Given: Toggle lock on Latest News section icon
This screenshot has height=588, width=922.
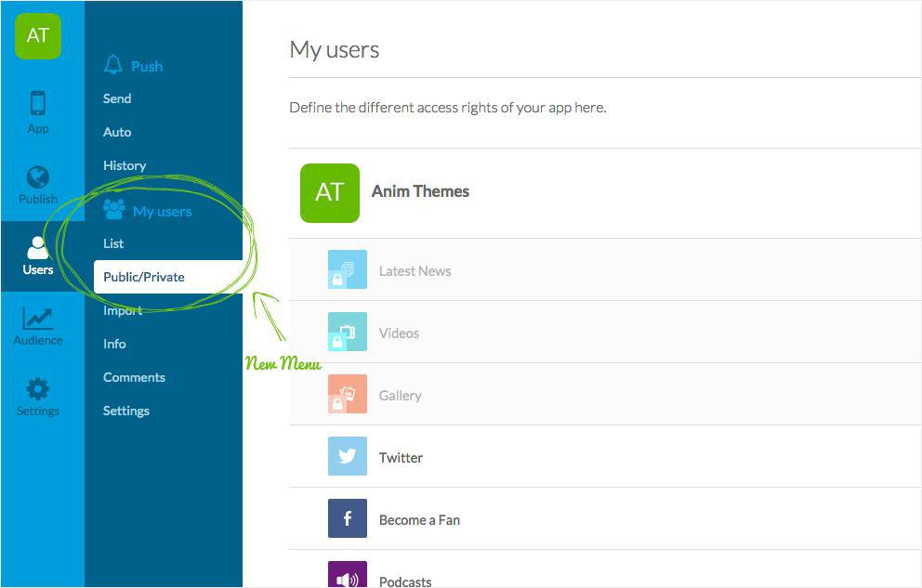Looking at the screenshot, I should tap(337, 279).
